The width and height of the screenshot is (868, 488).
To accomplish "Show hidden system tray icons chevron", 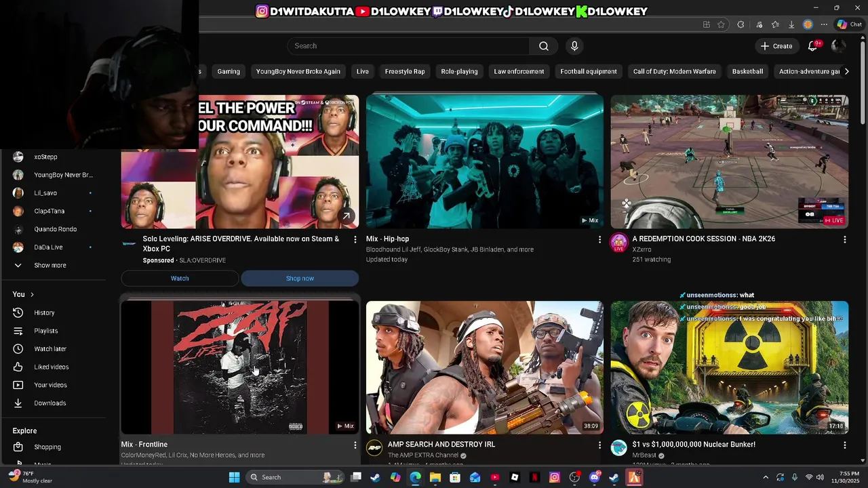I will [x=766, y=477].
